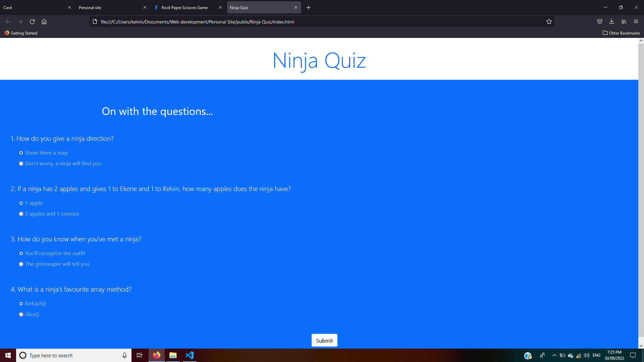
Task: Open the Firefox application menu
Action: point(636,21)
